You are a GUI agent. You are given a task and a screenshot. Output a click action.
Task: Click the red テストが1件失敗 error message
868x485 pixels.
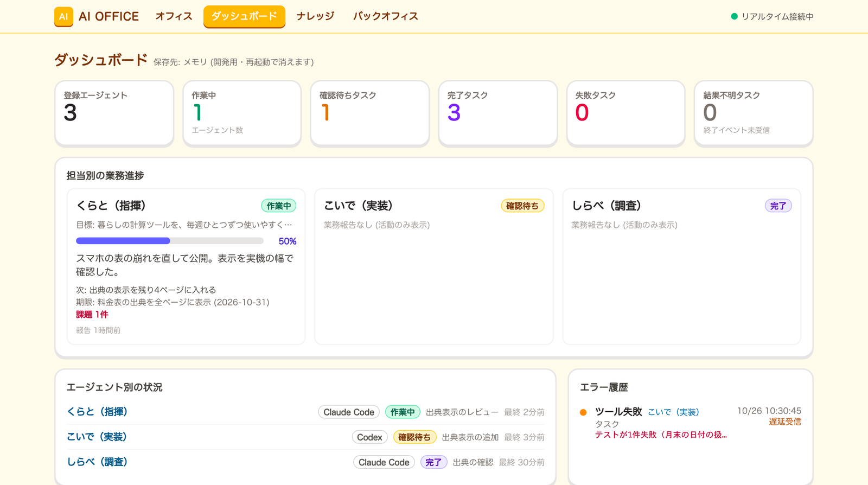[661, 435]
